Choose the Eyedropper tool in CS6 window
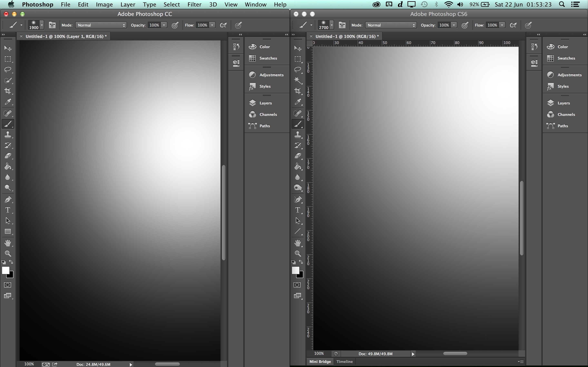588x367 pixels. 297,102
